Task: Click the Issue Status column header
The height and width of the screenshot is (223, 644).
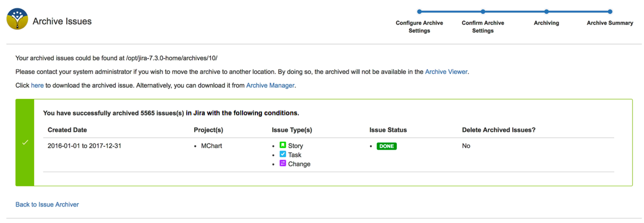Action: 388,130
